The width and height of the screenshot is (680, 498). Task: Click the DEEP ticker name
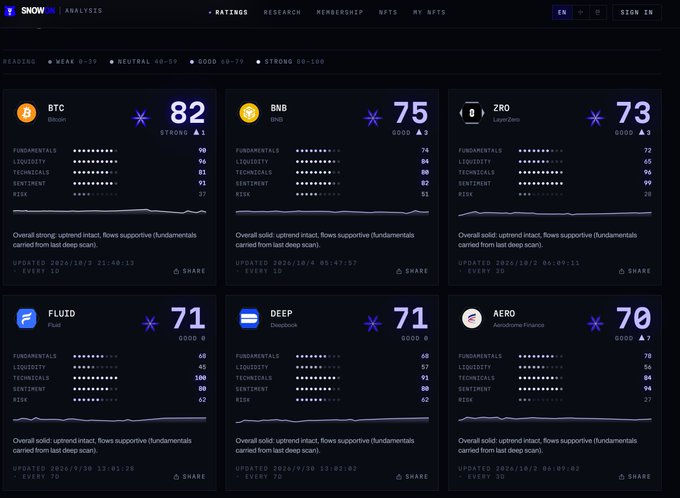[281, 314]
